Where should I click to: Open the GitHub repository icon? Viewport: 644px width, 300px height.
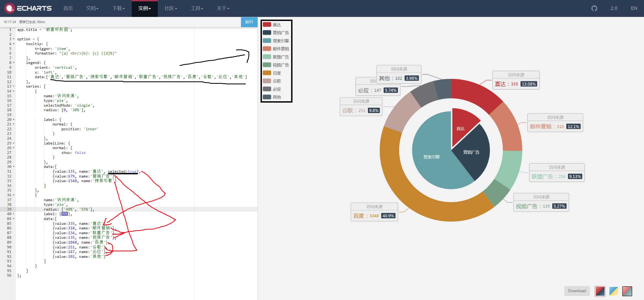pyautogui.click(x=594, y=8)
